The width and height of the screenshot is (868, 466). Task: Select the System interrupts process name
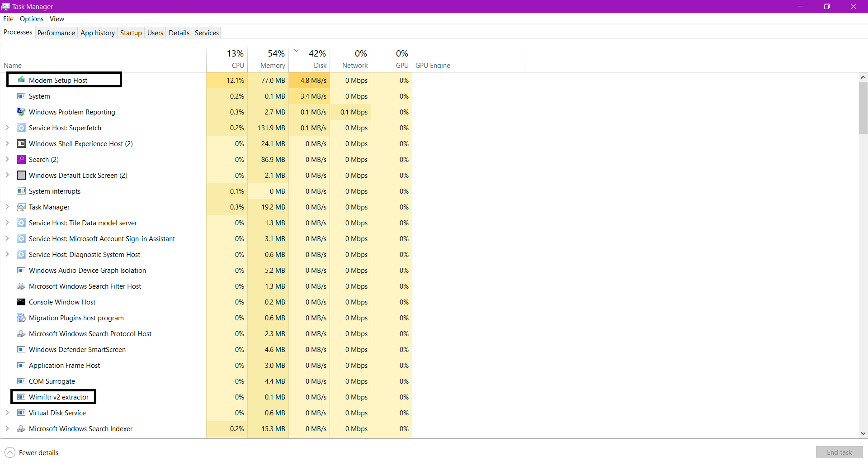[55, 191]
